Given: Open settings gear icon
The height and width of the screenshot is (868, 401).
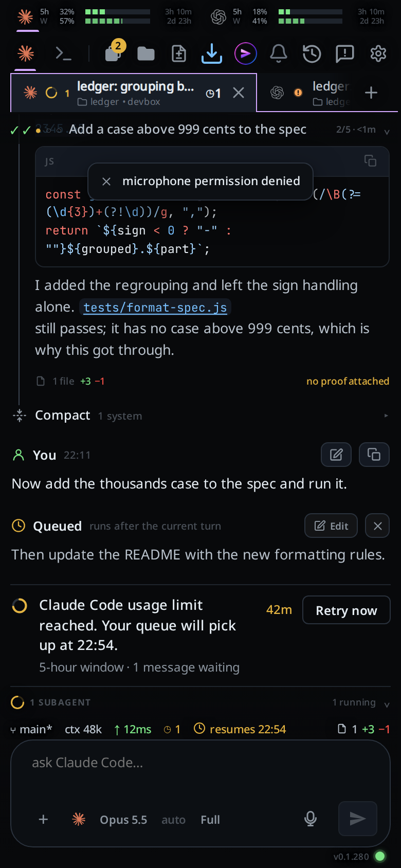Looking at the screenshot, I should click(378, 53).
